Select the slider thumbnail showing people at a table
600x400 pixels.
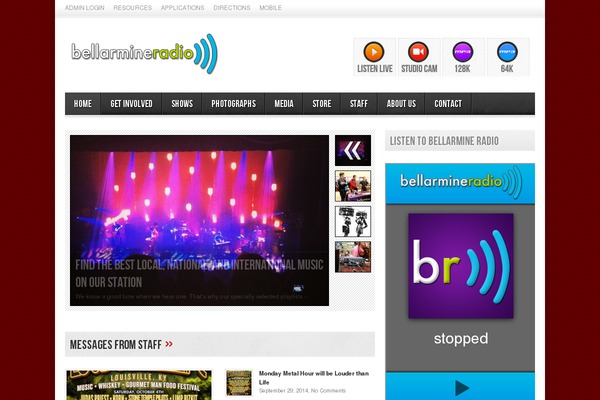pos(353,186)
